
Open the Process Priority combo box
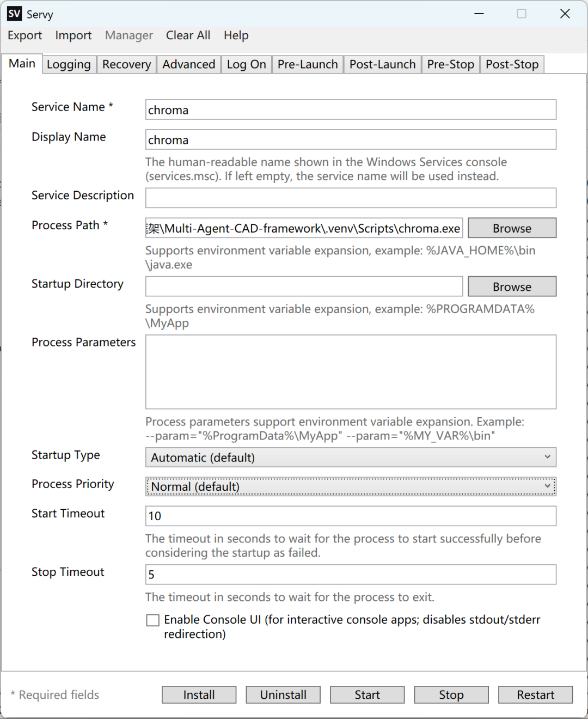tap(351, 486)
